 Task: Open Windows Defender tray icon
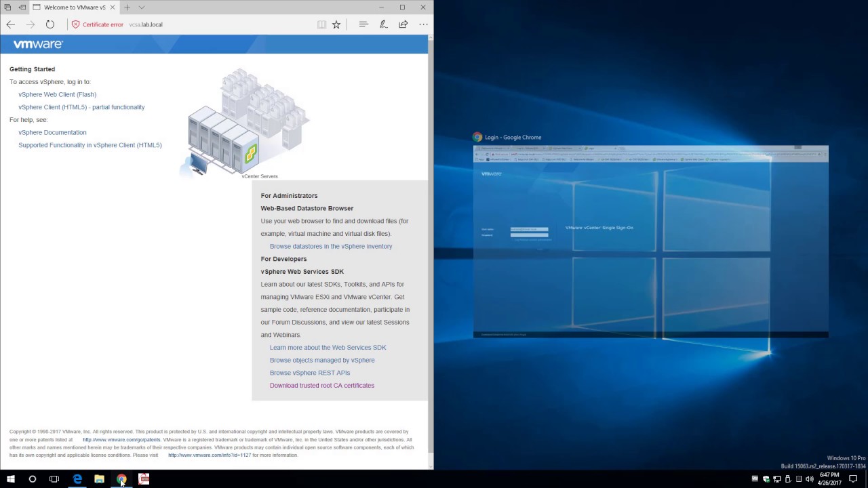(x=766, y=479)
